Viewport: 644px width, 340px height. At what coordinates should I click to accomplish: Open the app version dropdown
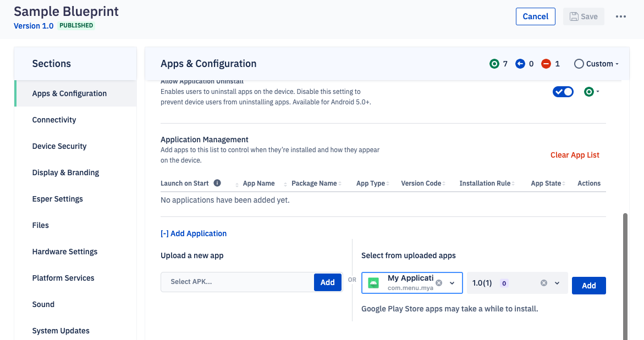click(557, 282)
